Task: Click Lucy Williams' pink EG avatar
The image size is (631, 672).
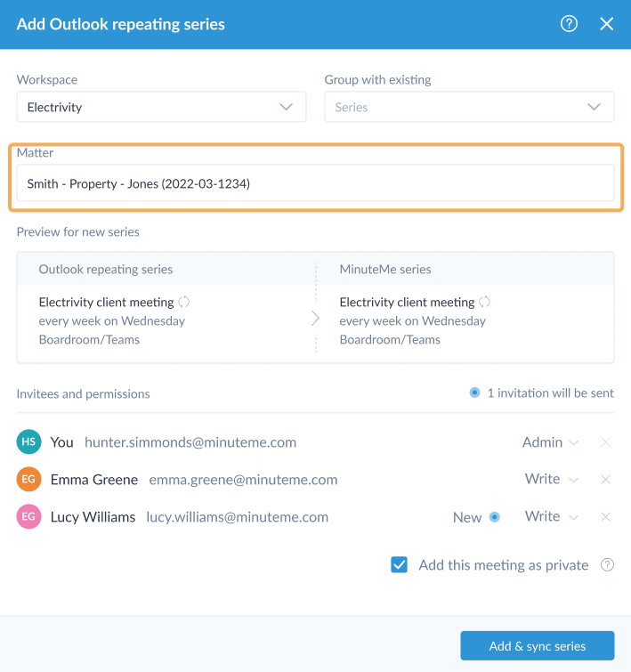Action: pos(28,517)
